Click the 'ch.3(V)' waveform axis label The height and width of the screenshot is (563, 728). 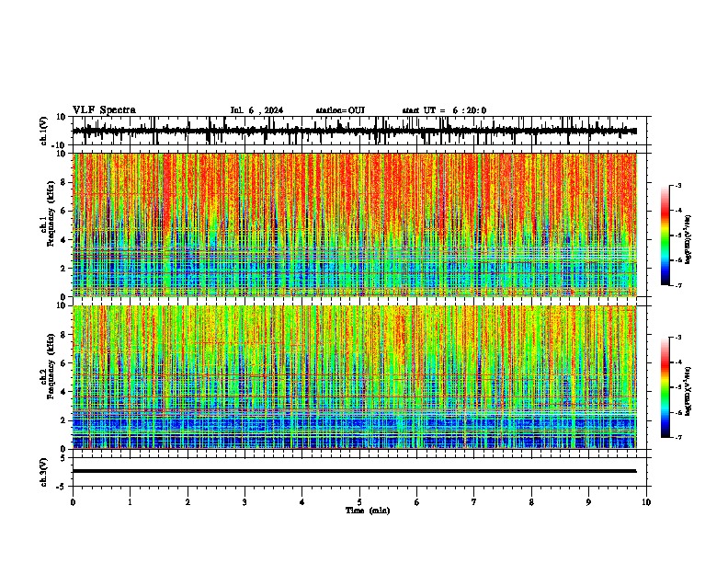(x=44, y=472)
